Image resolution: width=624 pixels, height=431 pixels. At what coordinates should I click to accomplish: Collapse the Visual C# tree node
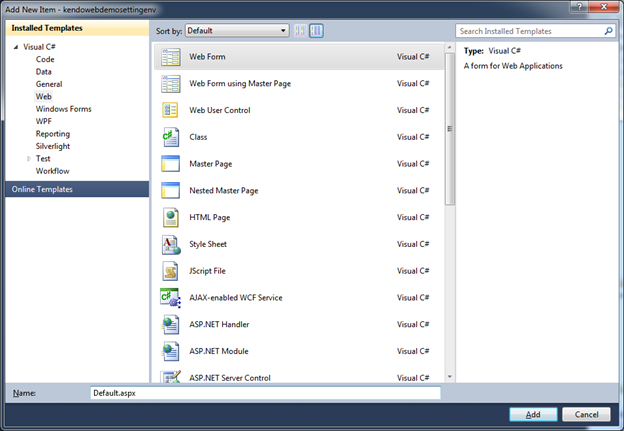(15, 46)
